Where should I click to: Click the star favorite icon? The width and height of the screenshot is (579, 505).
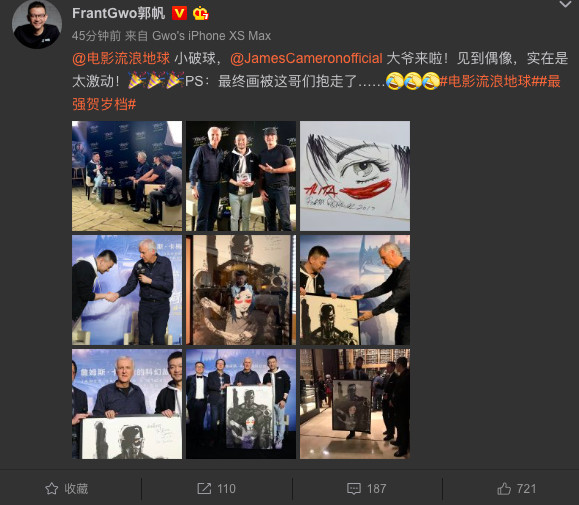pos(52,488)
